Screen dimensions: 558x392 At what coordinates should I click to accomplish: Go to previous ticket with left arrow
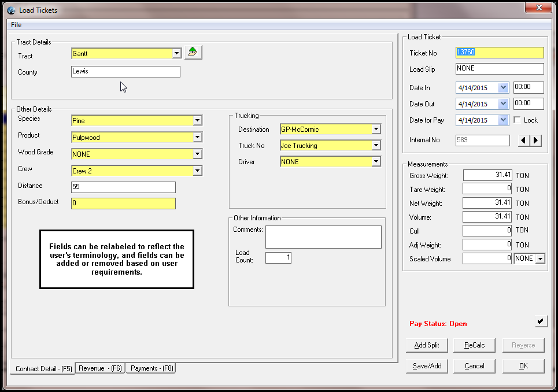(523, 140)
